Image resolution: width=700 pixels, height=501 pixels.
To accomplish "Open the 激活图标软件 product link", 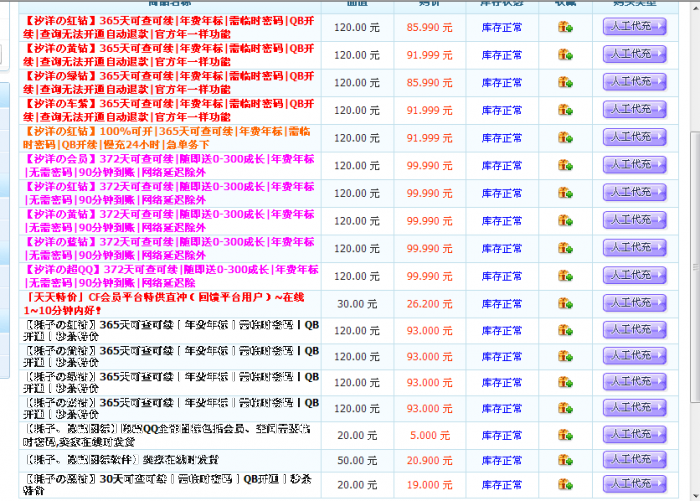I will pyautogui.click(x=121, y=460).
